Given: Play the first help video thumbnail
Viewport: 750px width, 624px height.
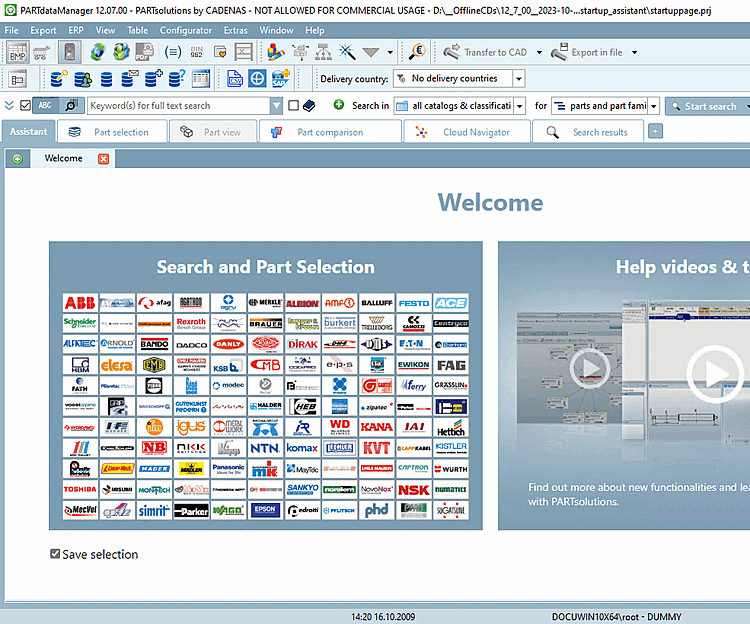Looking at the screenshot, I should click(590, 368).
